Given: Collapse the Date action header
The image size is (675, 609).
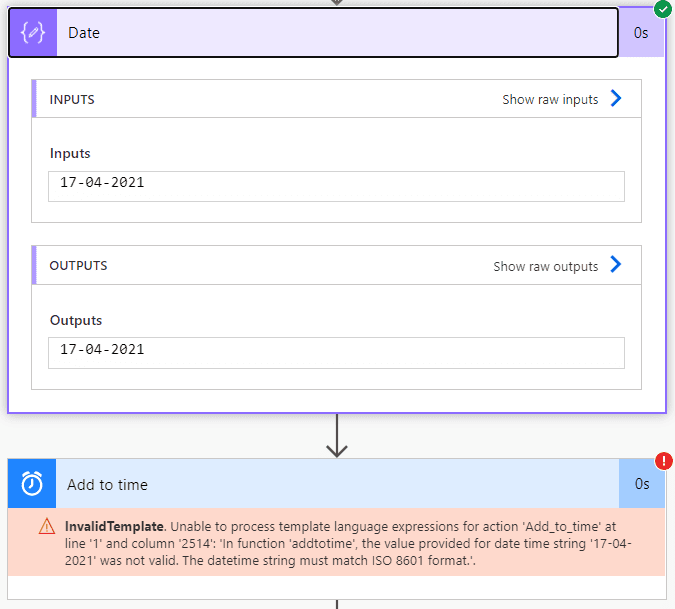Looking at the screenshot, I should [x=330, y=33].
